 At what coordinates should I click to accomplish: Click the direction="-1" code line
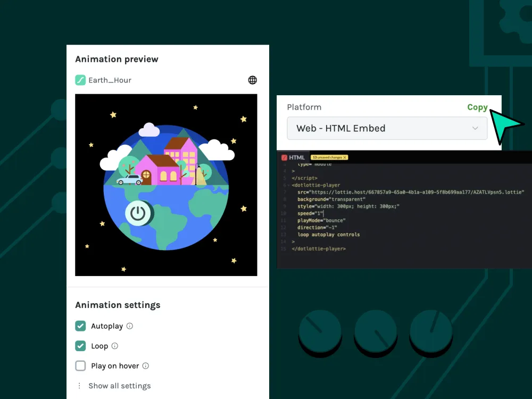tap(317, 228)
